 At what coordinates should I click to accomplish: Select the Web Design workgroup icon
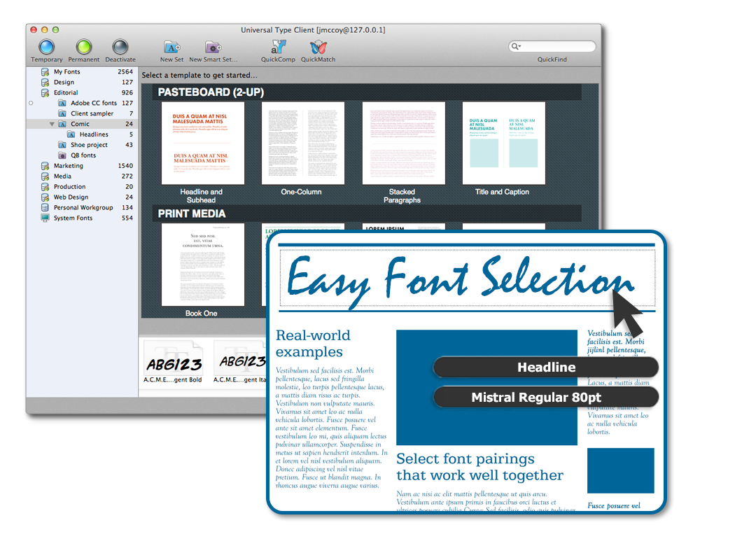(x=45, y=197)
